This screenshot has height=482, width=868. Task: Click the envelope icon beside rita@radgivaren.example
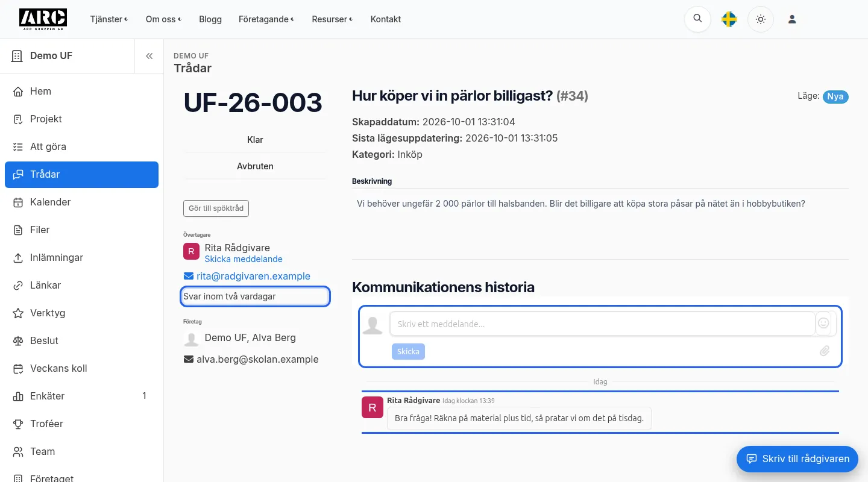(188, 276)
